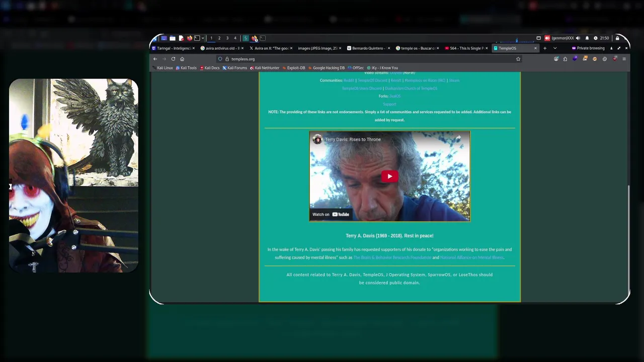Open site padlock security info
This screenshot has height=362, width=644.
click(x=227, y=59)
